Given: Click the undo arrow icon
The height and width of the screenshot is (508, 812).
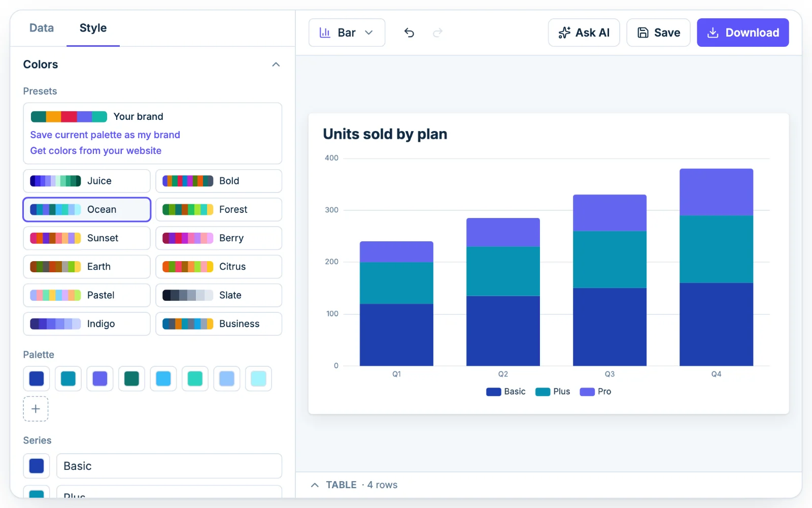Looking at the screenshot, I should (x=409, y=33).
